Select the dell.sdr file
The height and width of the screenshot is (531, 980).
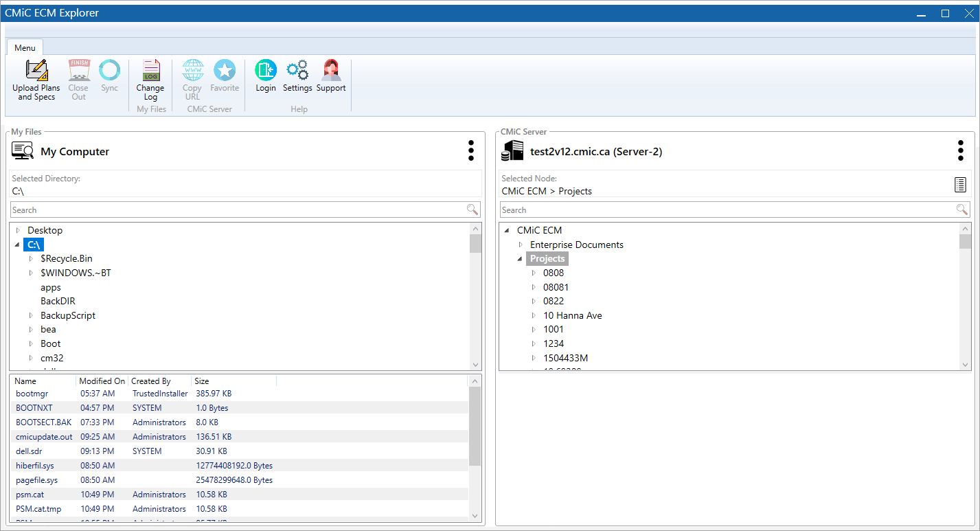click(240, 451)
